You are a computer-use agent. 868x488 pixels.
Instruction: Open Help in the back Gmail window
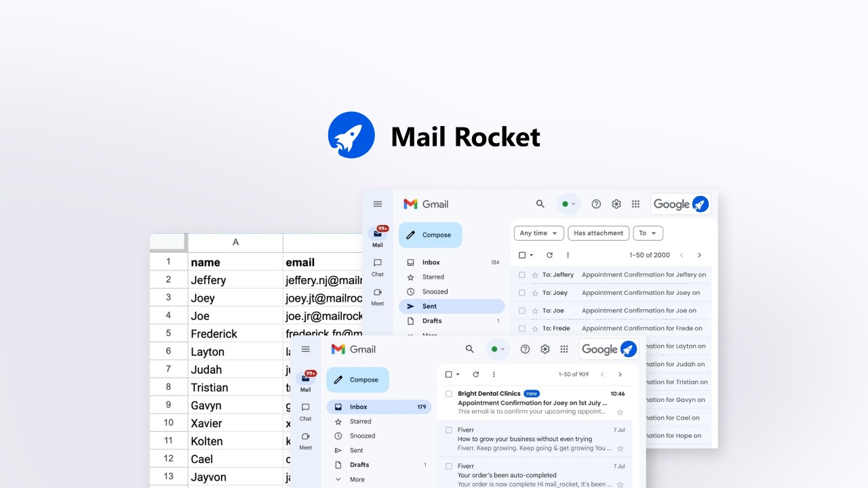click(596, 204)
